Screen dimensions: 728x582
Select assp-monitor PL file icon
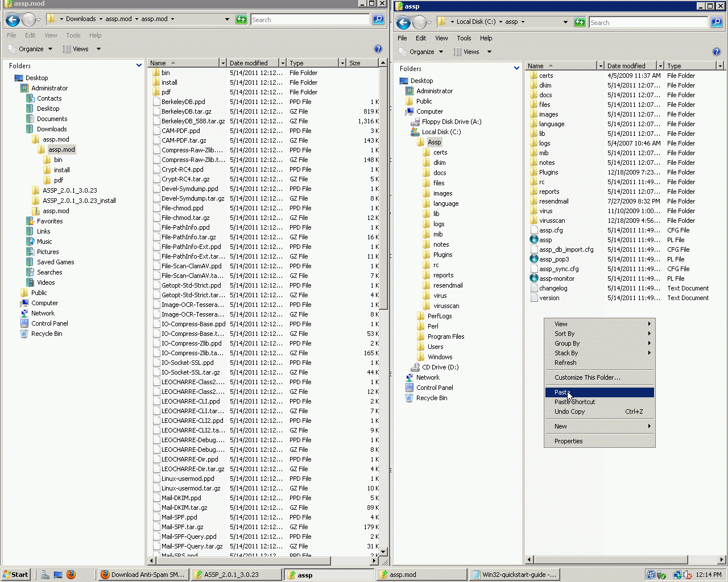click(534, 278)
